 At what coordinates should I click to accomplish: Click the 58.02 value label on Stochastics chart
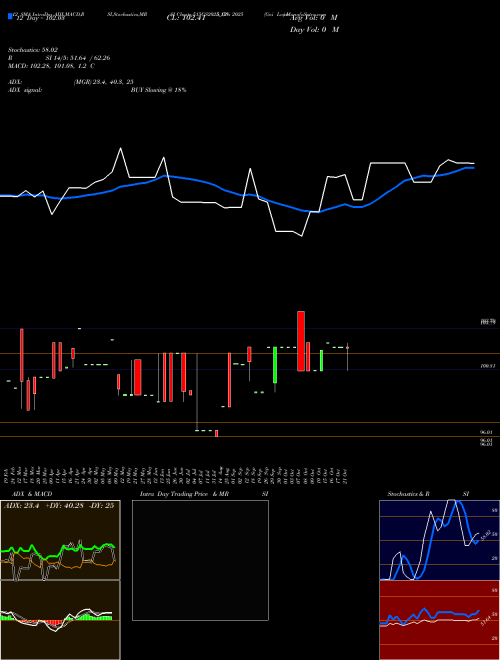coord(484,536)
